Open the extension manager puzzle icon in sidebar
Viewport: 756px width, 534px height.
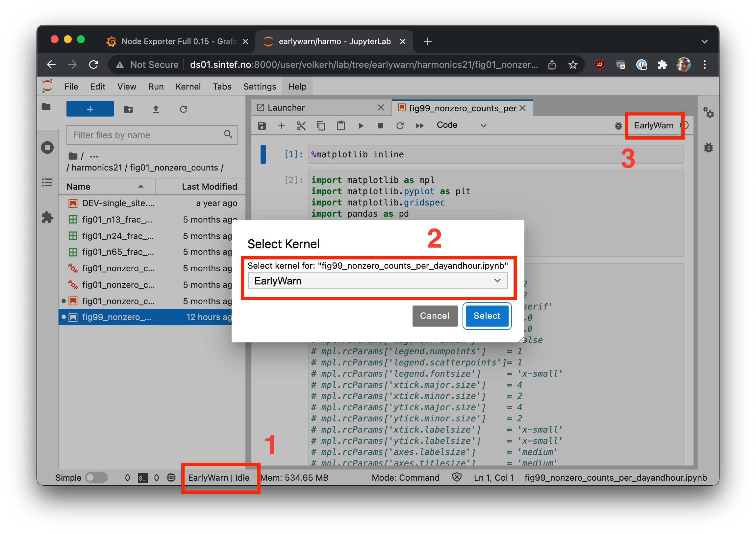pyautogui.click(x=47, y=217)
